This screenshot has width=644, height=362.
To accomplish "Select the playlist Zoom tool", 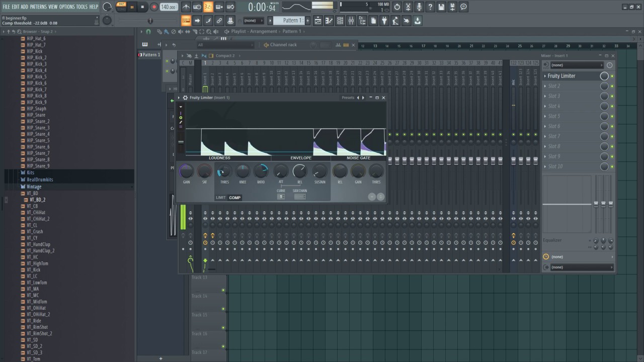I will [209, 32].
